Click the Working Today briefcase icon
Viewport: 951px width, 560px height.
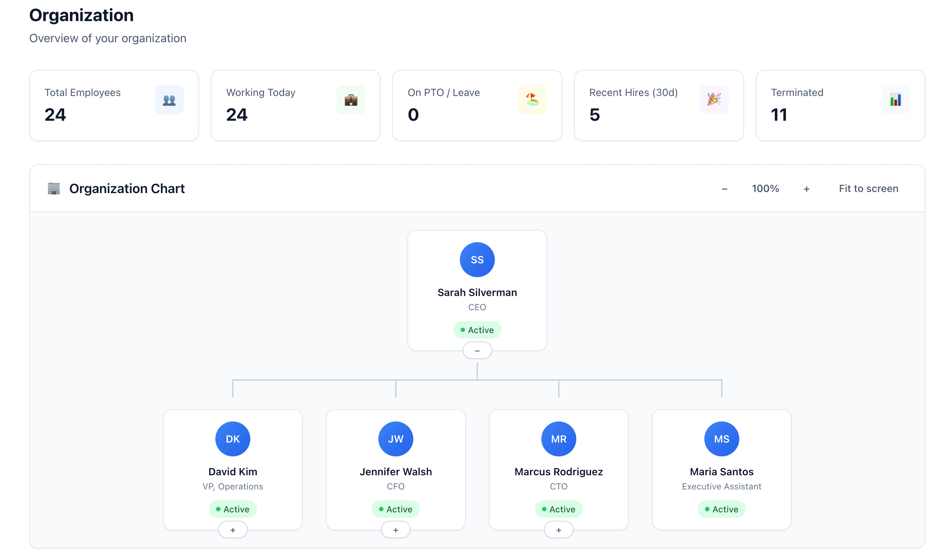(x=350, y=100)
